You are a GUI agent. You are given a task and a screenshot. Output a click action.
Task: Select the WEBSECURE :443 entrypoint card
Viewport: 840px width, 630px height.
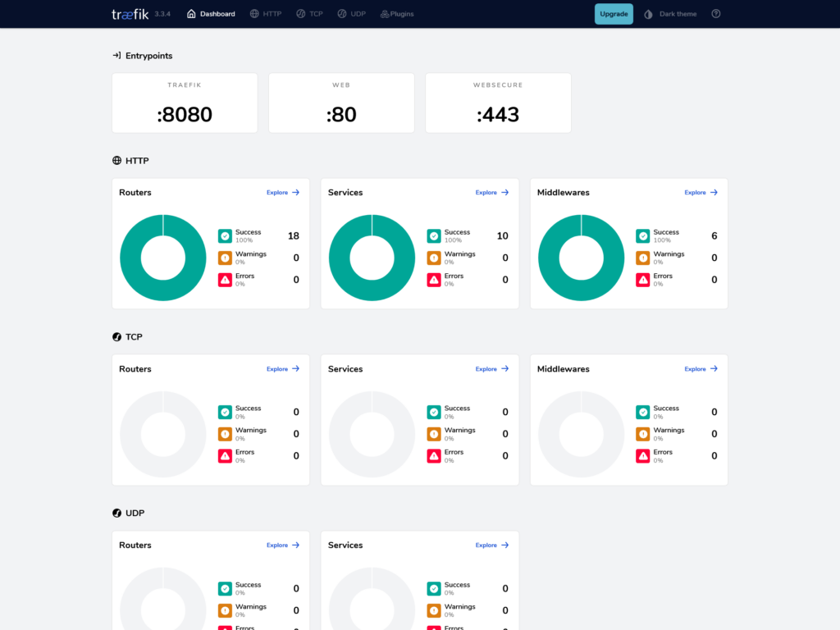pyautogui.click(x=498, y=103)
